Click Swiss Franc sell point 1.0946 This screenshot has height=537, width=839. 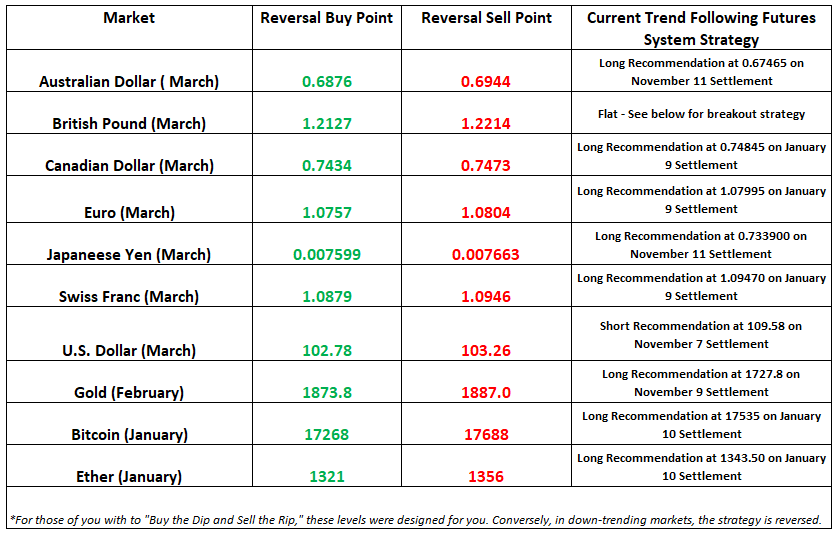point(486,297)
